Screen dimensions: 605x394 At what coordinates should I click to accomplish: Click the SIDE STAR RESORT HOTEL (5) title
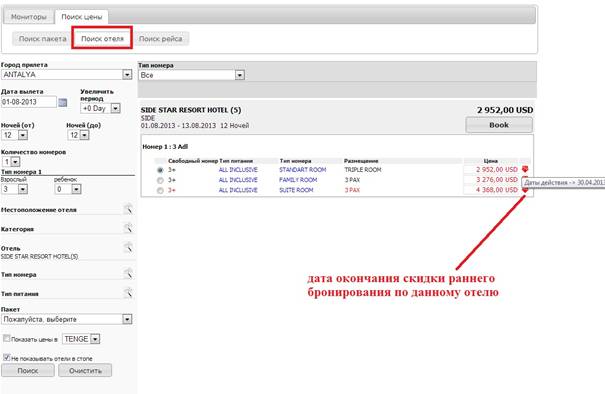tap(191, 110)
